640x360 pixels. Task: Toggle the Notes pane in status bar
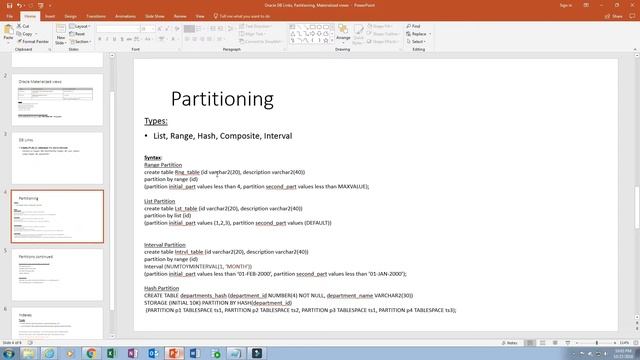click(510, 343)
